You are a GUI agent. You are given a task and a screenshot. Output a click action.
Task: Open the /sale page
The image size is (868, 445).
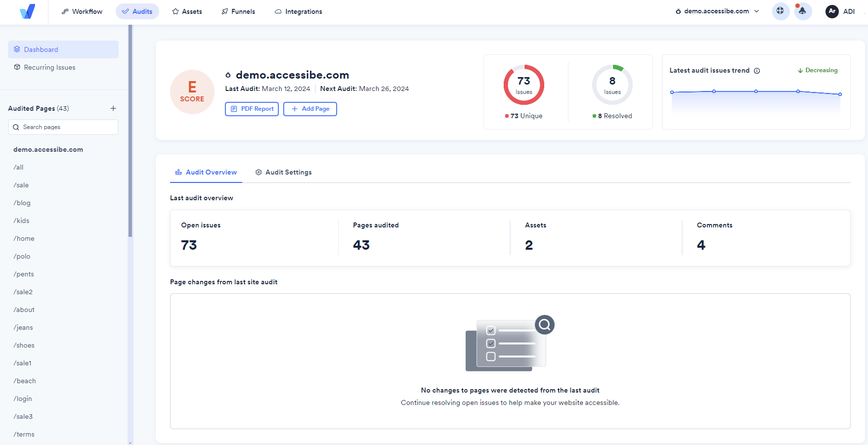point(21,185)
